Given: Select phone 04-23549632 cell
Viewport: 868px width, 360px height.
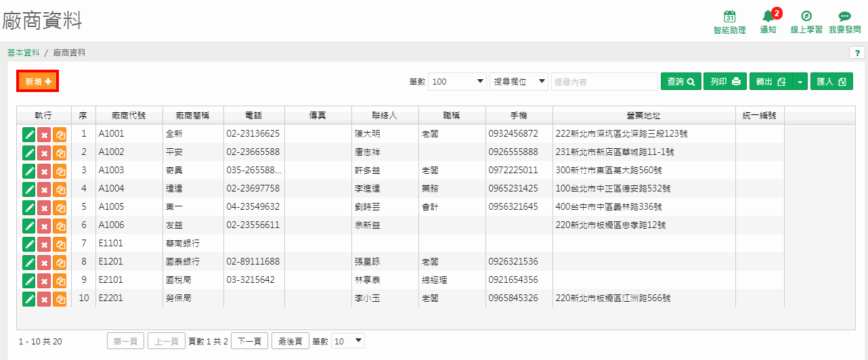Looking at the screenshot, I should tap(254, 207).
